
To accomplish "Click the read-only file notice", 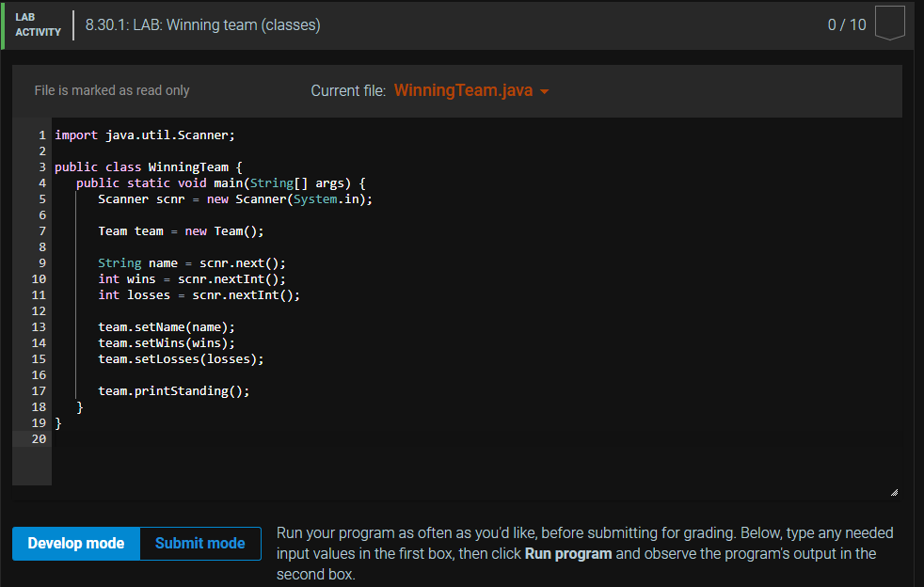I will pyautogui.click(x=112, y=90).
